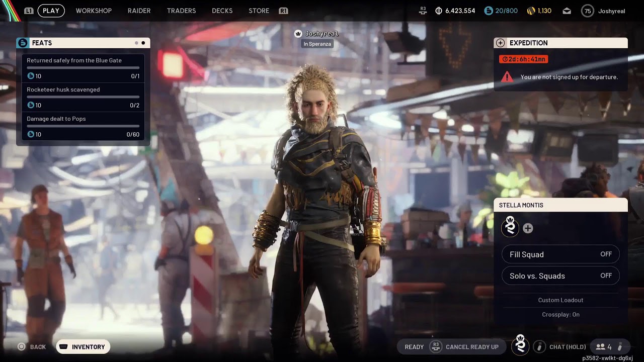644x362 pixels.
Task: Click the feat "Damage dealt to Pops"
Action: 56,119
